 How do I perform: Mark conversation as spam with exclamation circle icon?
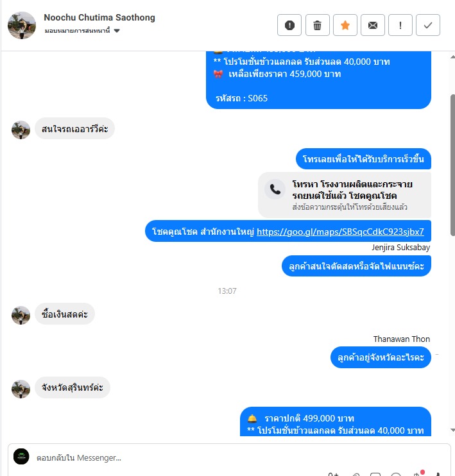(x=289, y=25)
